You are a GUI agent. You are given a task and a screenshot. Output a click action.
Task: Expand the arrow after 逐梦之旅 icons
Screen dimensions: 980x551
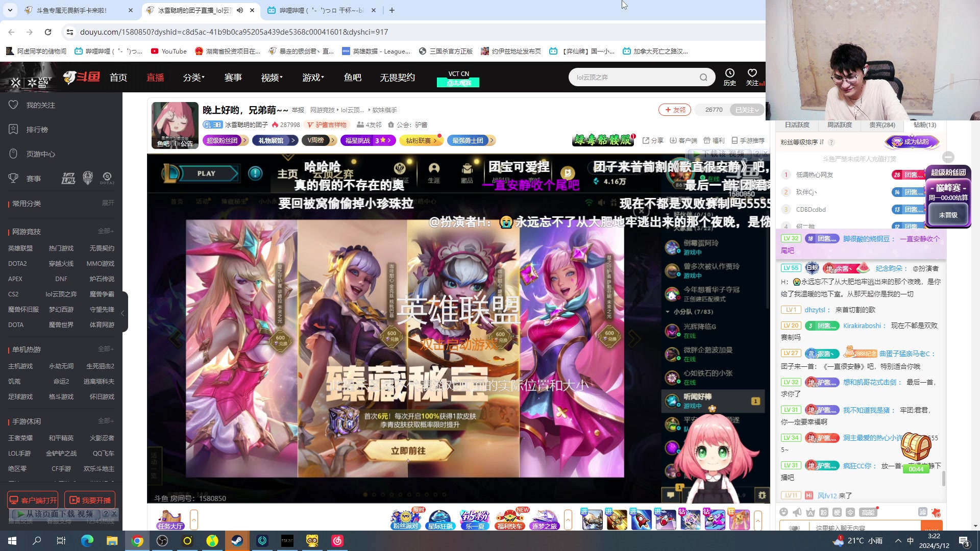coord(568,520)
